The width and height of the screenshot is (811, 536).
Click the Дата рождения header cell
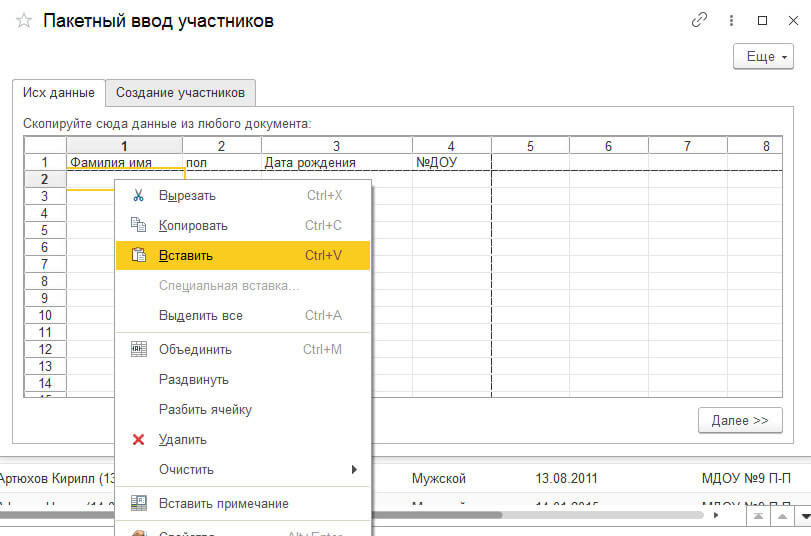[x=337, y=162]
